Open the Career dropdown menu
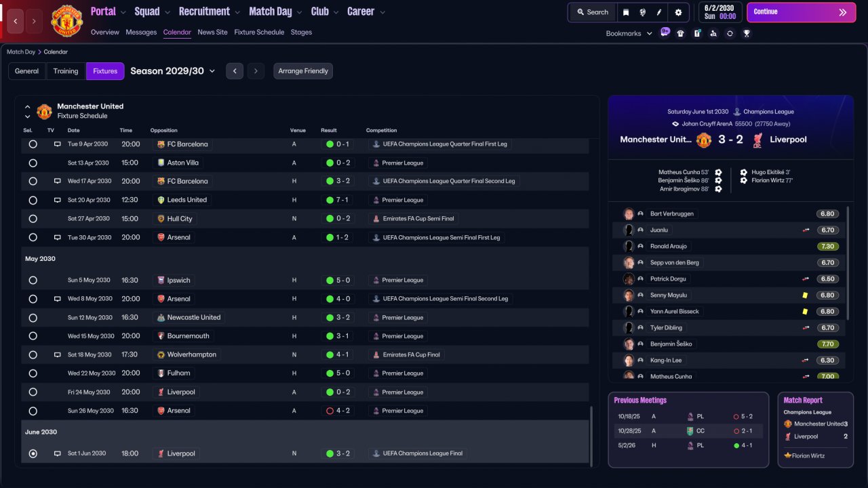Viewport: 868px width, 488px height. tap(366, 12)
